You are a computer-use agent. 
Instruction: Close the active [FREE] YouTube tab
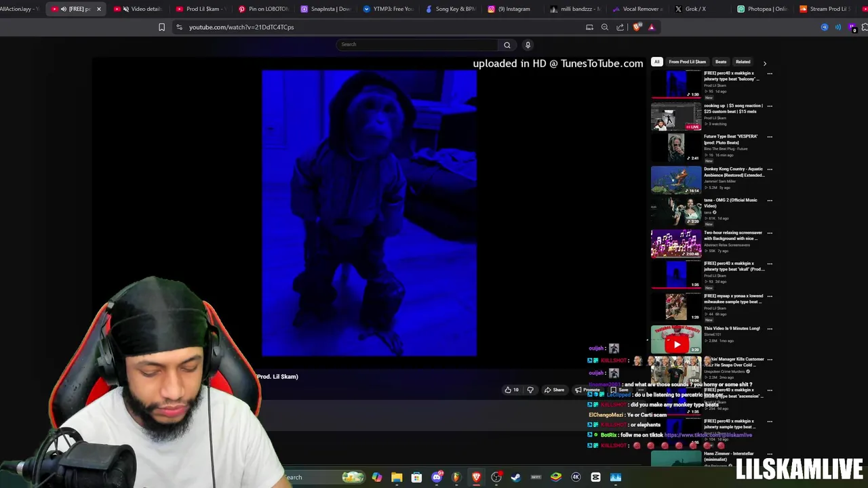(98, 9)
